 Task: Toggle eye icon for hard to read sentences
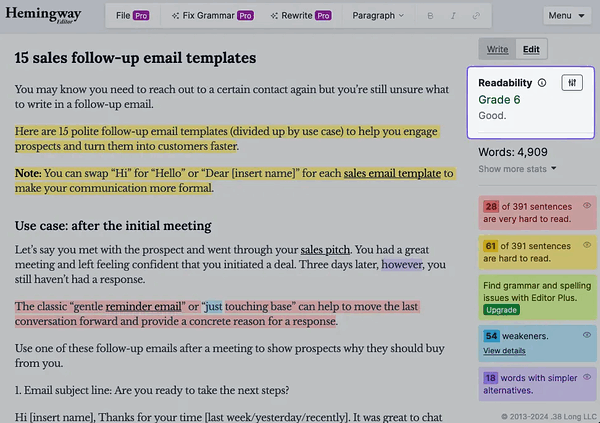(x=587, y=245)
